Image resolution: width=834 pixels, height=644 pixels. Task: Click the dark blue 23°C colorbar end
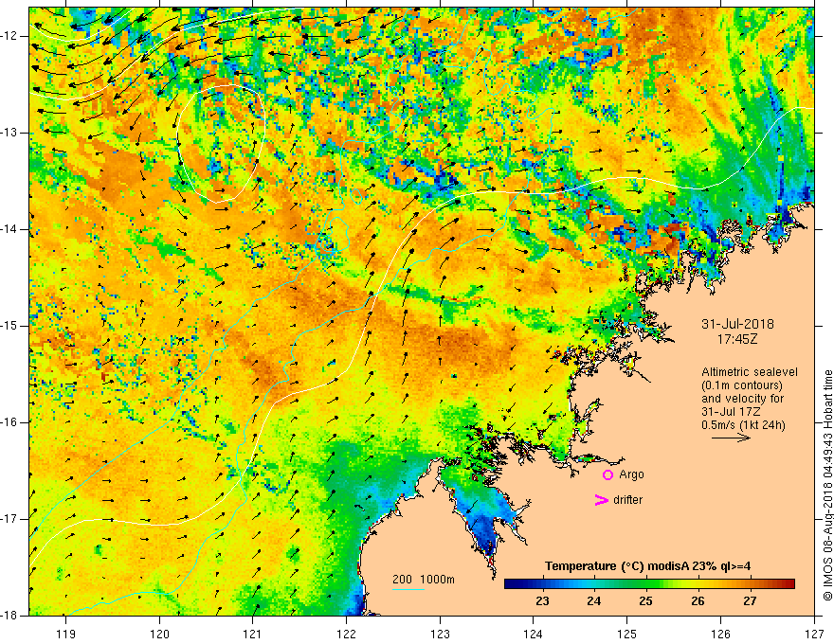pyautogui.click(x=512, y=584)
